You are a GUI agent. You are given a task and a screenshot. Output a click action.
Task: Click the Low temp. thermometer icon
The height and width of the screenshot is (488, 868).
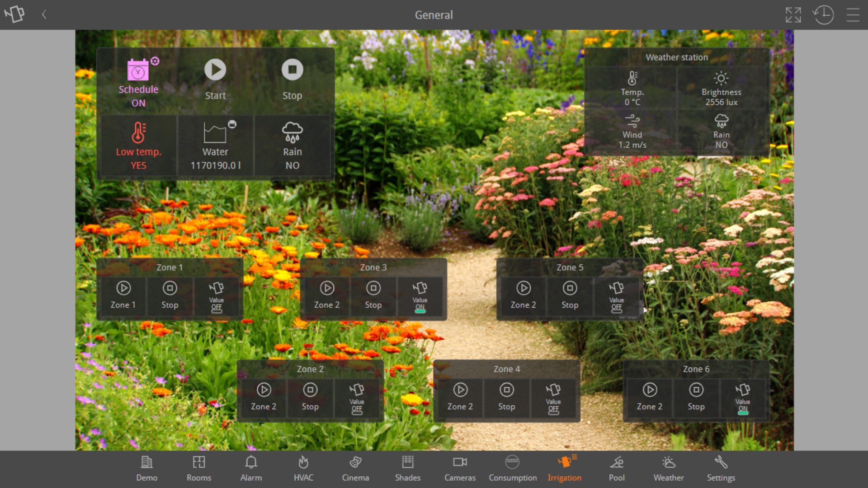click(x=138, y=133)
